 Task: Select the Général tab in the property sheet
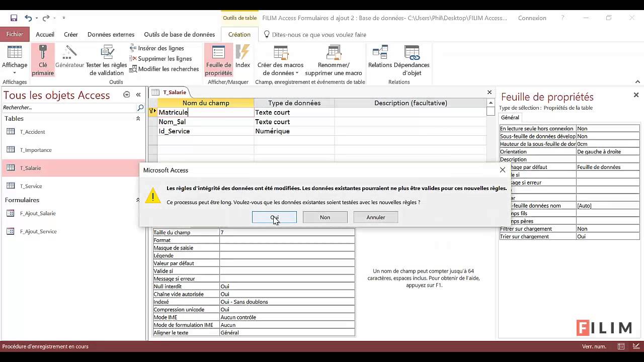(x=510, y=117)
